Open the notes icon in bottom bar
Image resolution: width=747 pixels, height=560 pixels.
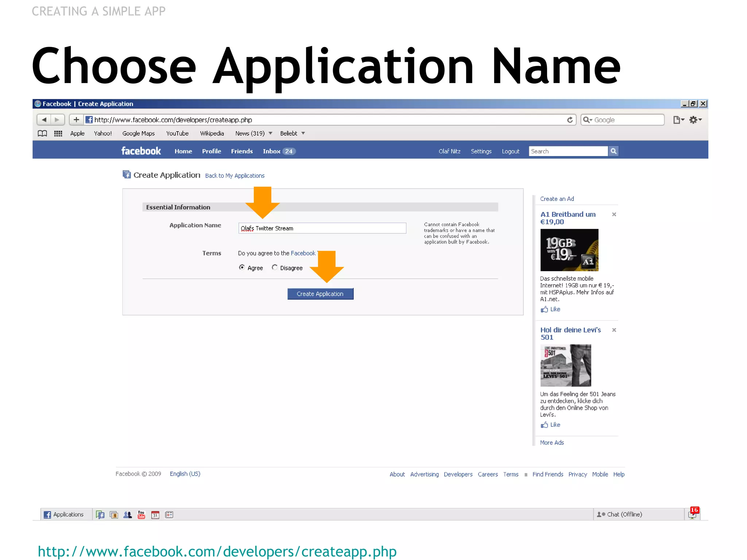click(169, 515)
